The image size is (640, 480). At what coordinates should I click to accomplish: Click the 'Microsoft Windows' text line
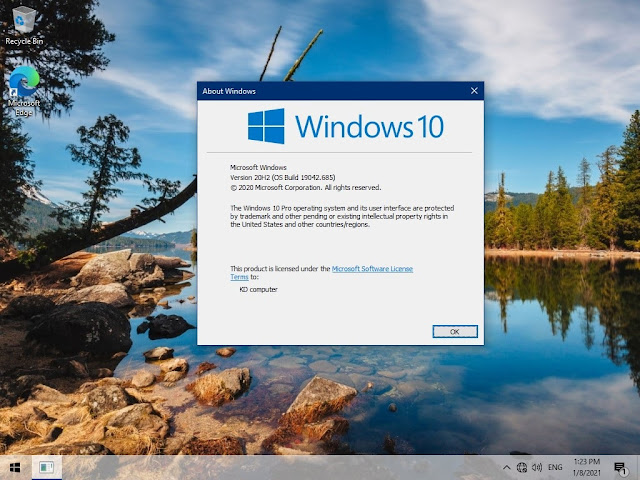(x=258, y=167)
